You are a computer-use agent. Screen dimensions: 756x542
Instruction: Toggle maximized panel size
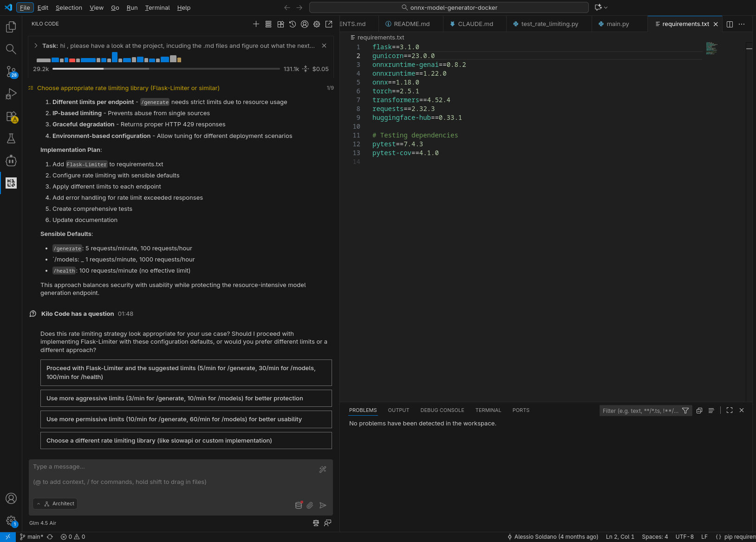coord(730,411)
